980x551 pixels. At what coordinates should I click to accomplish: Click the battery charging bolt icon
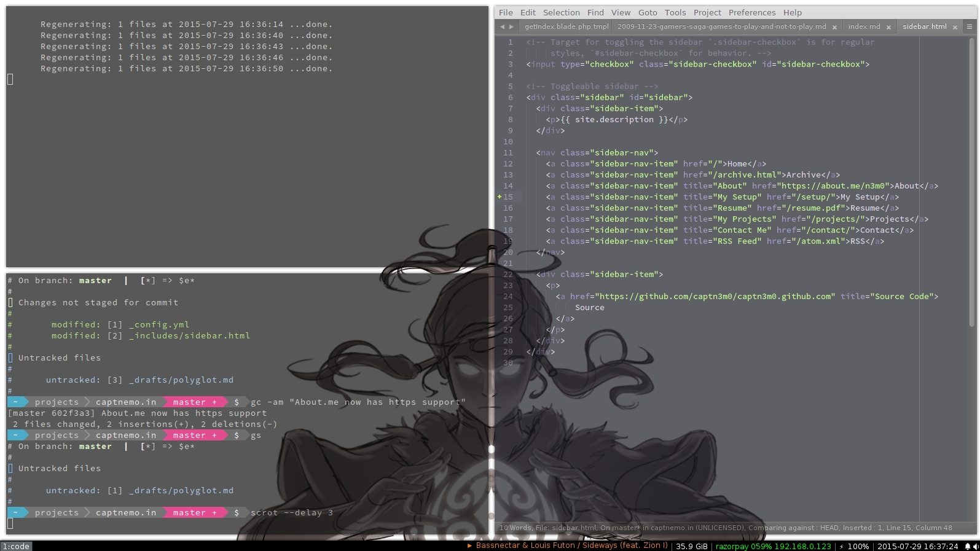pyautogui.click(x=842, y=546)
